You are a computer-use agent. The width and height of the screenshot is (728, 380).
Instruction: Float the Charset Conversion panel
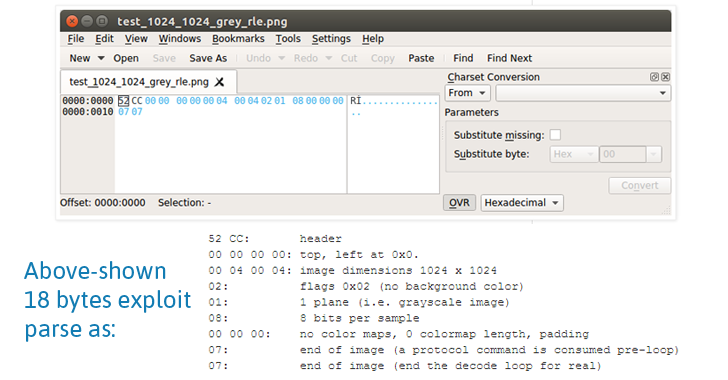pos(655,77)
